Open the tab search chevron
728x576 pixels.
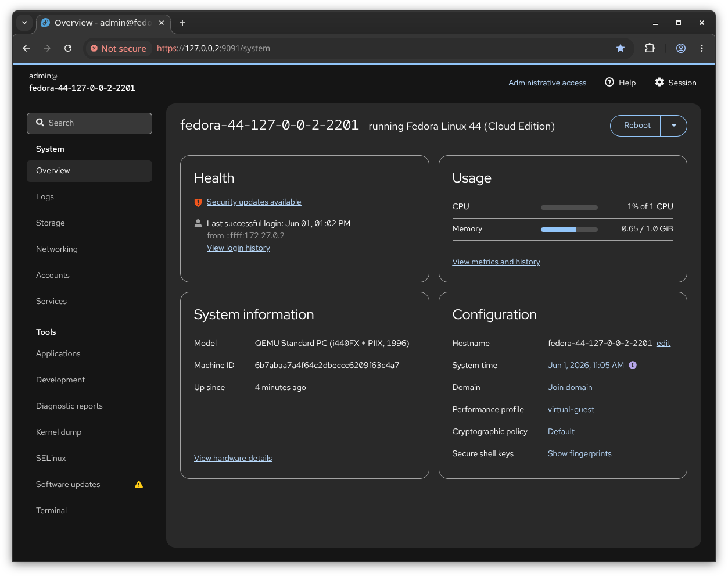(24, 23)
